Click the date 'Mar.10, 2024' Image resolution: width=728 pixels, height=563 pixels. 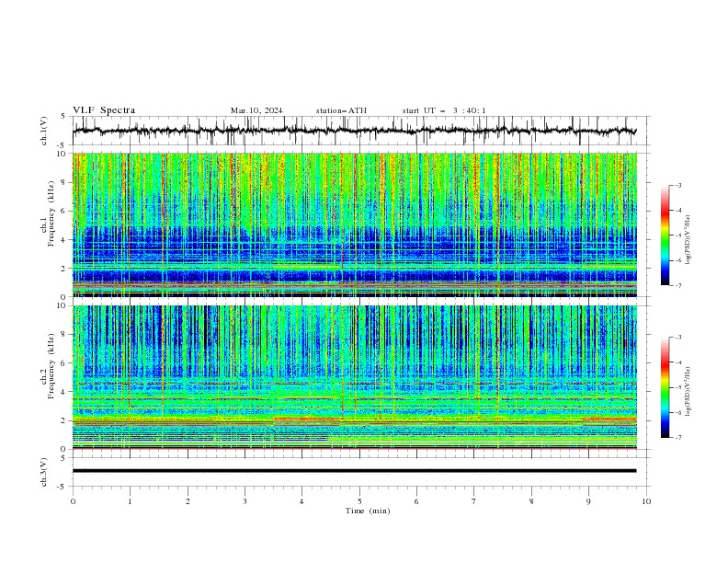(256, 110)
